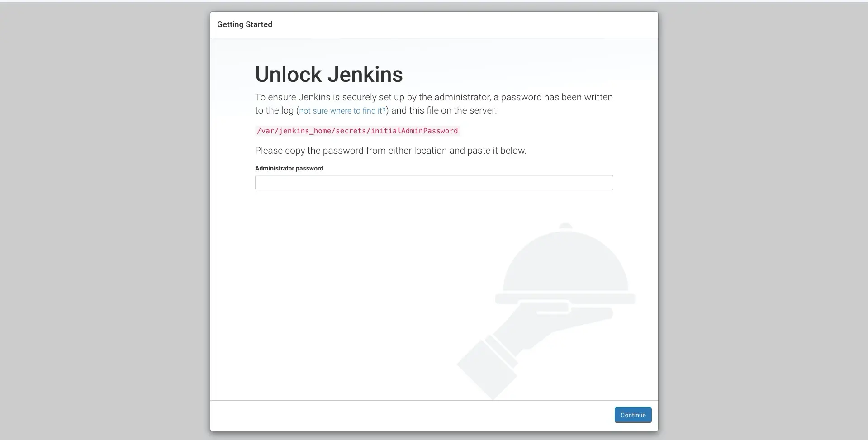The height and width of the screenshot is (440, 868).
Task: Click the word 'Unlock' in the heading
Action: [x=288, y=75]
